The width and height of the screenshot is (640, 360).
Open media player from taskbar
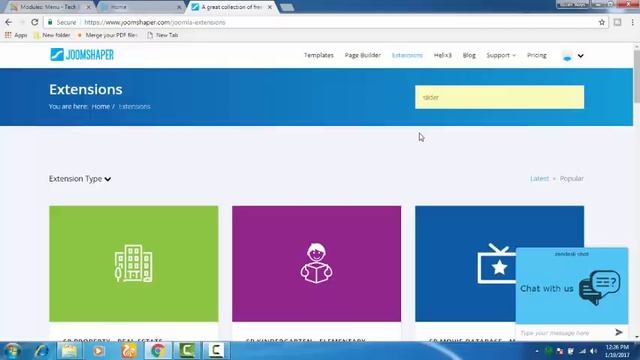coord(98,351)
